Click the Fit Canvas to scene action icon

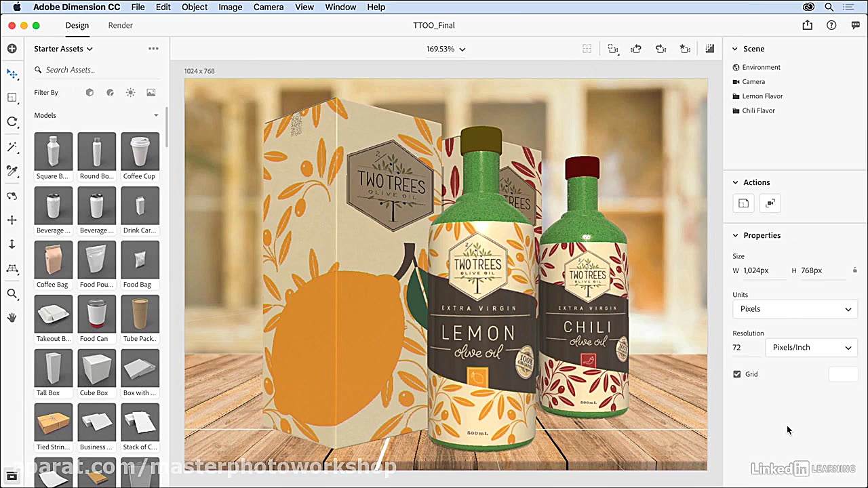pos(743,203)
